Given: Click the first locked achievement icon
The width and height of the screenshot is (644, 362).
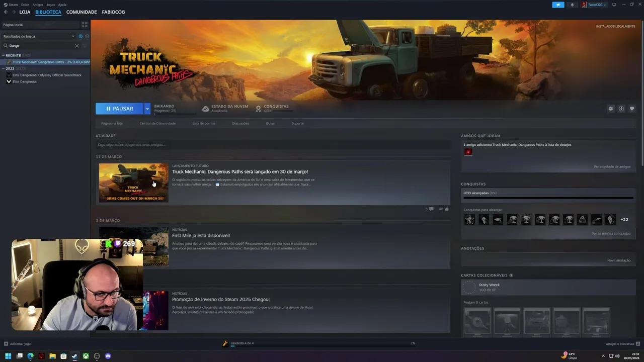Looking at the screenshot, I should [x=469, y=220].
